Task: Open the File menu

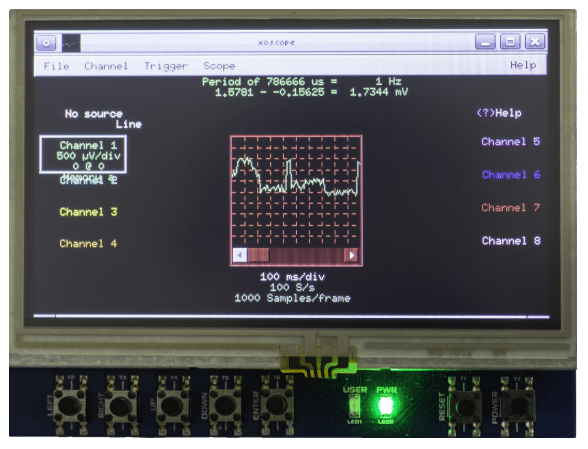Action: [57, 66]
